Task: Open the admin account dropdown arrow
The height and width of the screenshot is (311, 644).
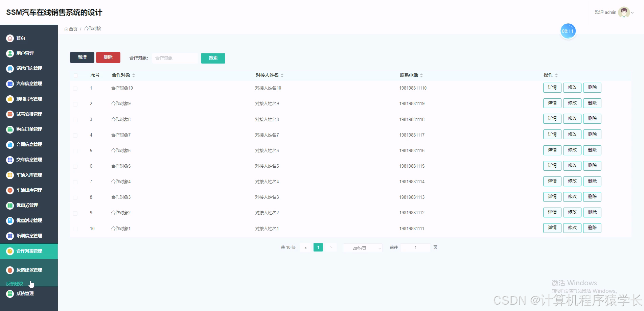Action: click(x=632, y=13)
